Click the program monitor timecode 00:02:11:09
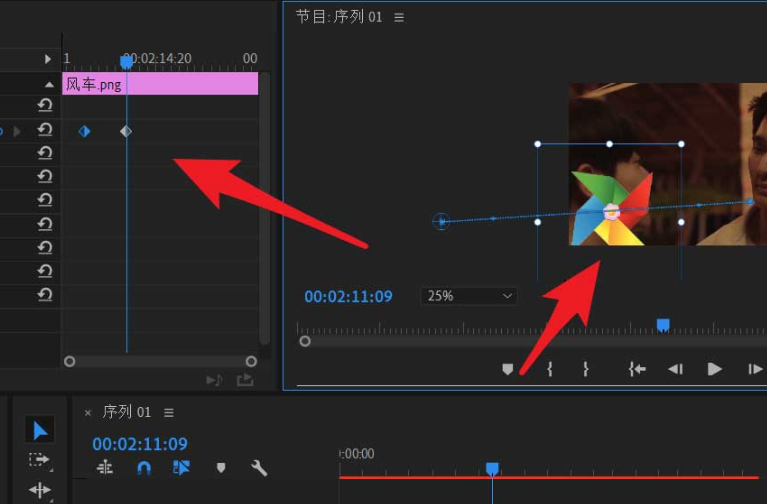767x504 pixels. coord(348,297)
